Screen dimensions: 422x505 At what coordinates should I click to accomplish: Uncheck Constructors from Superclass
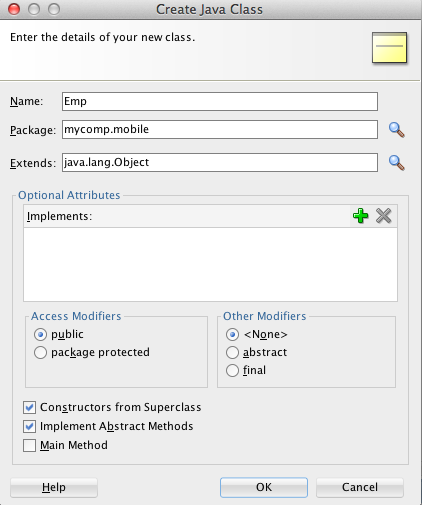[x=29, y=407]
